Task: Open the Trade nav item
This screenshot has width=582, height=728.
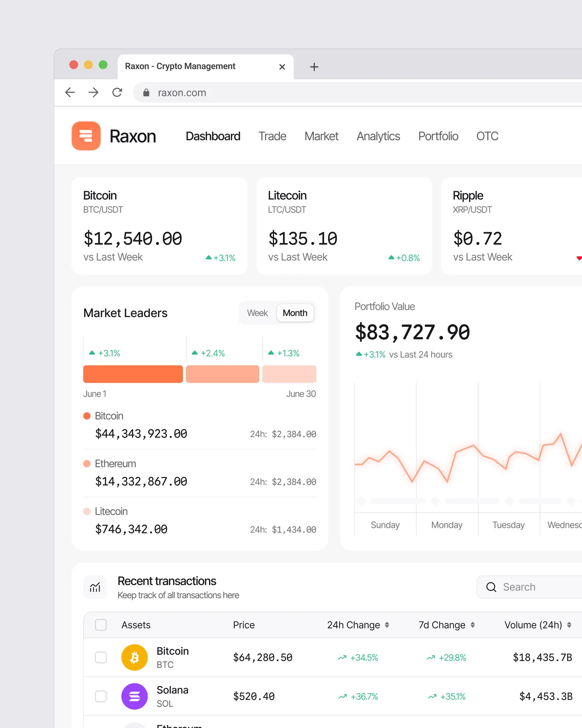Action: pos(272,136)
